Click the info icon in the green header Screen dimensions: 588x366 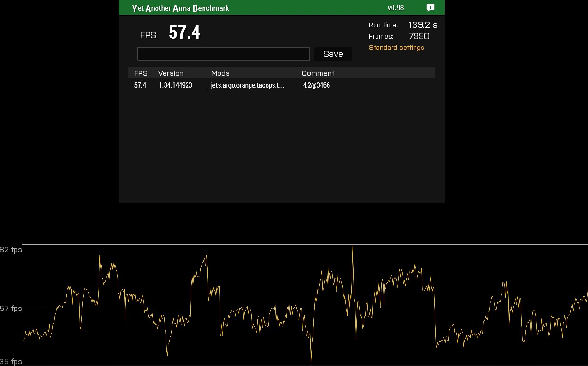(x=431, y=8)
